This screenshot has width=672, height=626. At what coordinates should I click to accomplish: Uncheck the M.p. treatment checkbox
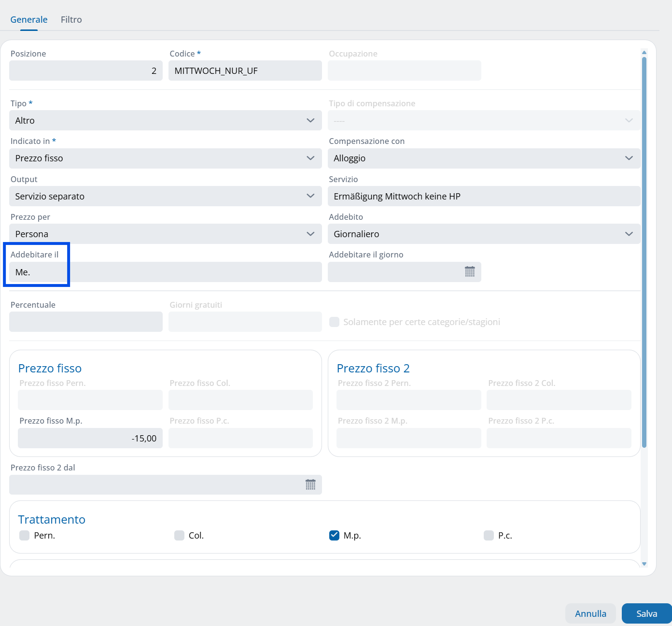(334, 535)
